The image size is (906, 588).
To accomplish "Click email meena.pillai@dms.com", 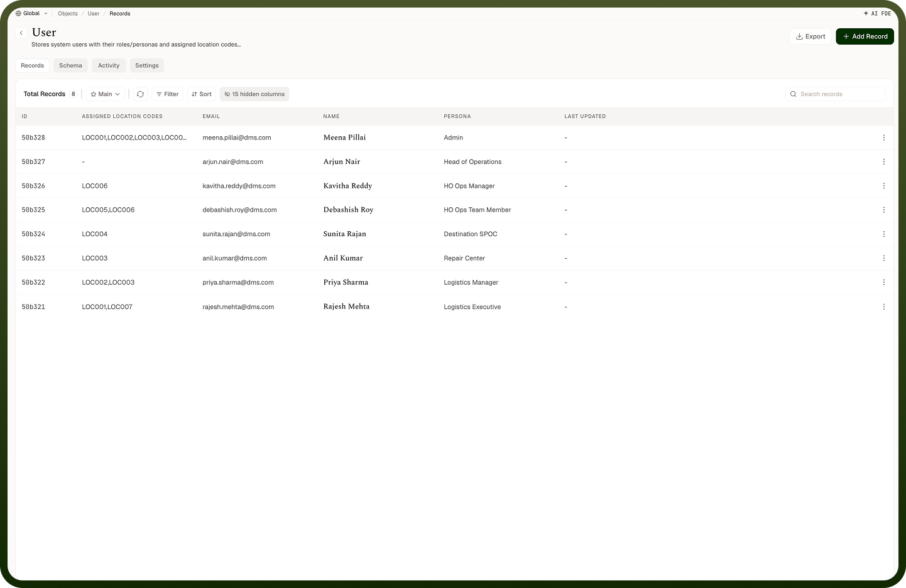I will (x=237, y=138).
